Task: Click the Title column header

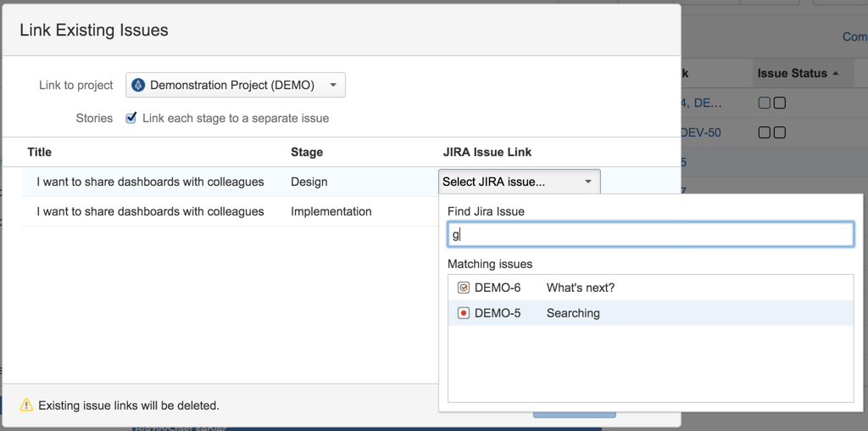Action: tap(39, 152)
